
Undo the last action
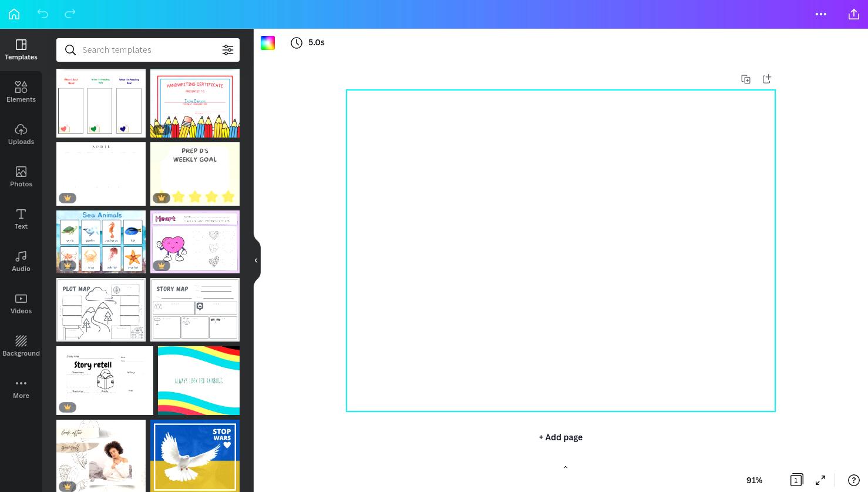(x=42, y=14)
